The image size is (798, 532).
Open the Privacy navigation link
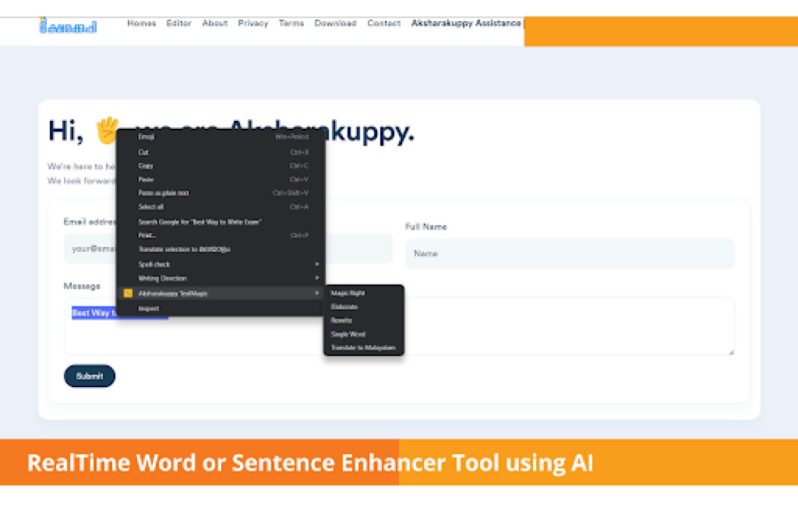(253, 23)
